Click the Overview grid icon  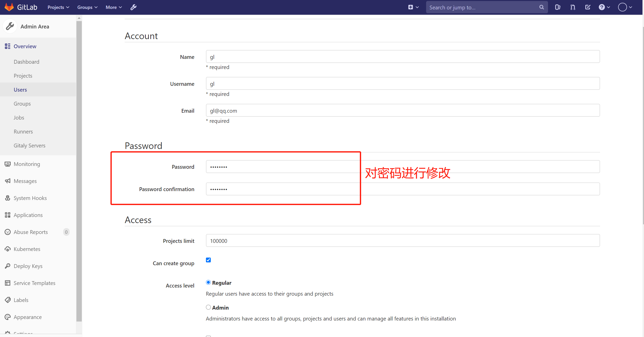8,46
